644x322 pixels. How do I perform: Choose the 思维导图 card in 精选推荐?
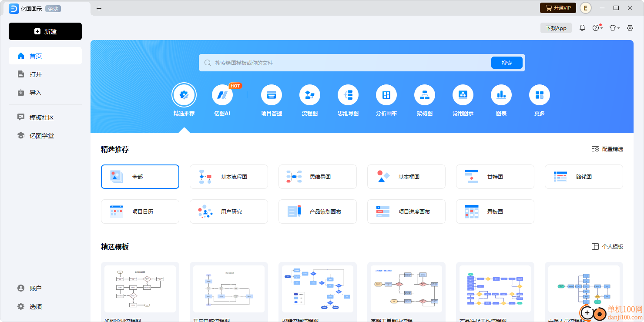click(x=318, y=177)
